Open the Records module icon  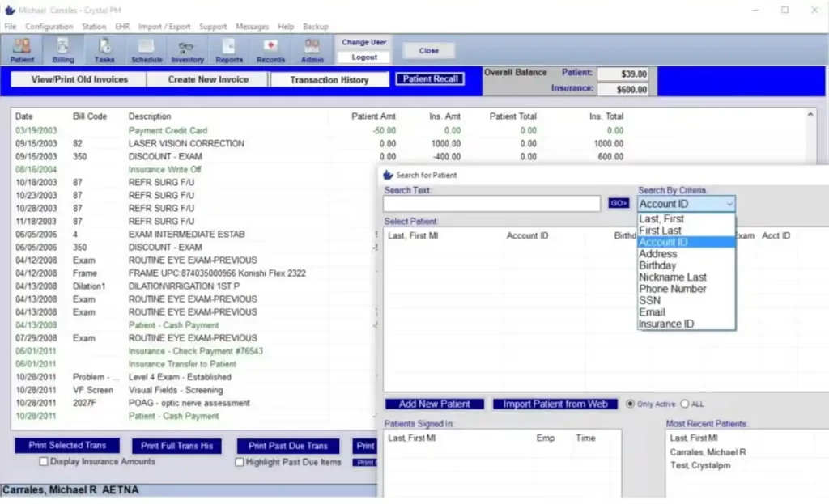coord(270,50)
